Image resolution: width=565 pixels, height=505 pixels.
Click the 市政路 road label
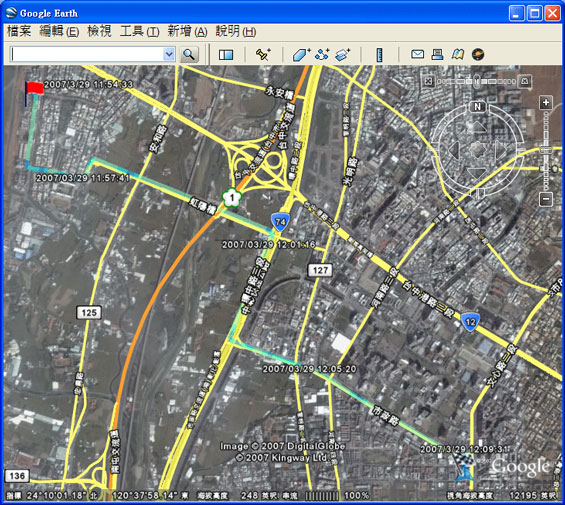pos(386,415)
